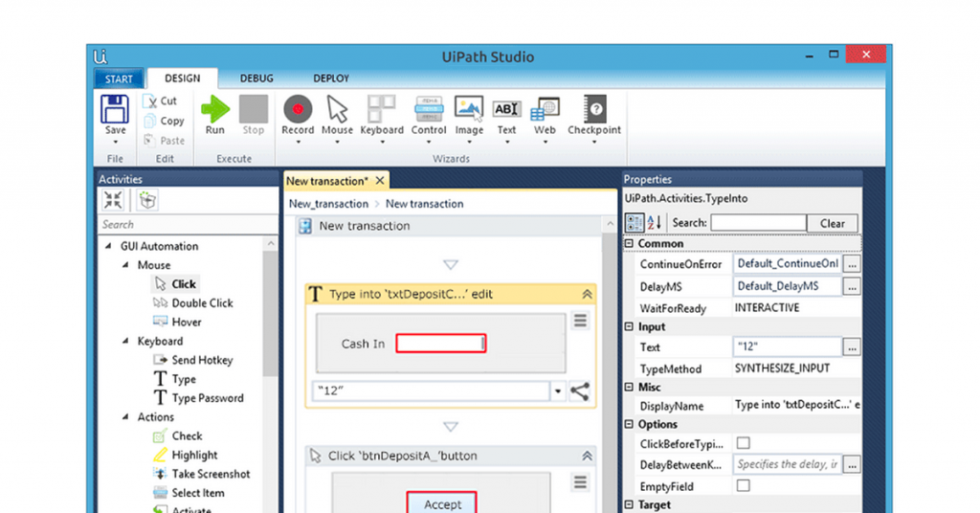Image resolution: width=980 pixels, height=513 pixels.
Task: Select the Highlight activity
Action: pos(186,455)
